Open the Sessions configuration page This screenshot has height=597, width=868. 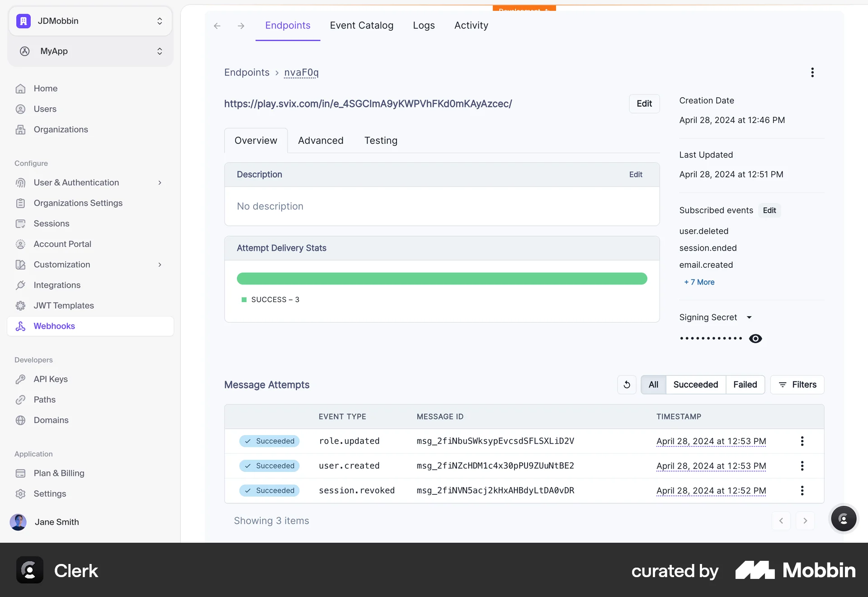tap(52, 223)
